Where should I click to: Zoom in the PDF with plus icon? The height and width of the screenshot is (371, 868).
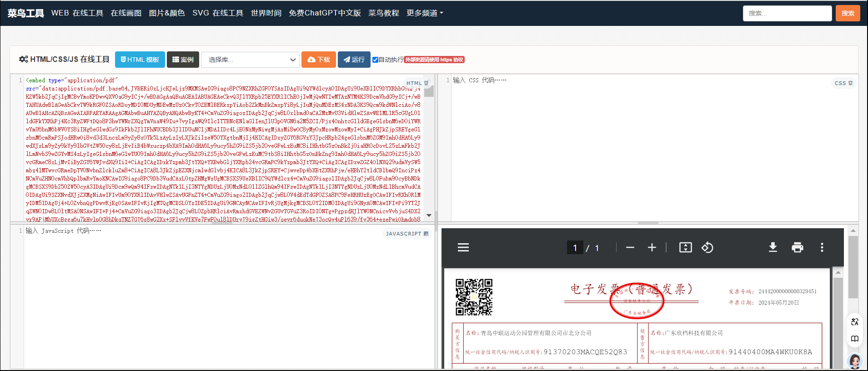pos(652,247)
